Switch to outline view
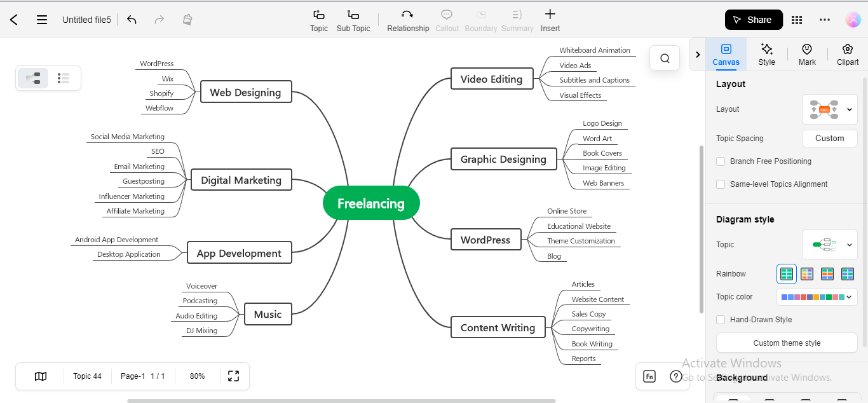This screenshot has height=403, width=868. (63, 78)
